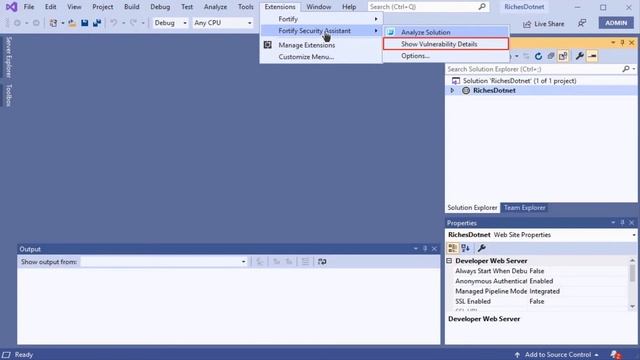Viewport: 640px width, 360px height.
Task: Save the current file with the Save icon
Action: [x=84, y=23]
